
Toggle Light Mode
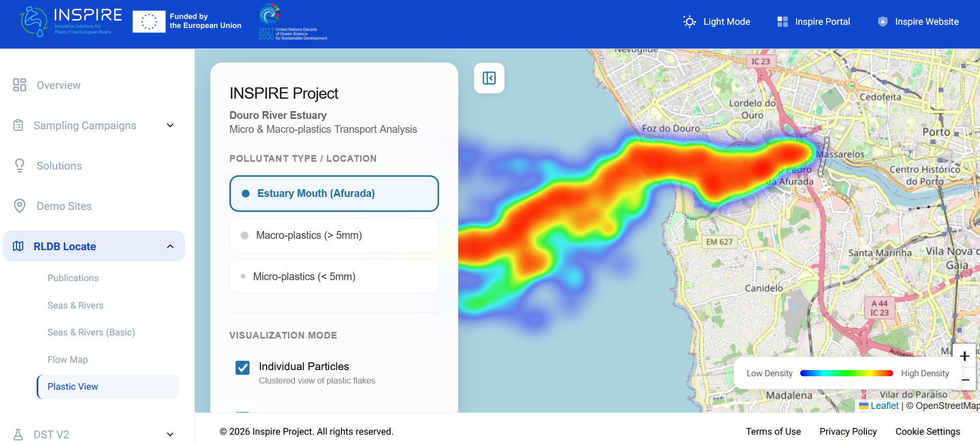(717, 22)
